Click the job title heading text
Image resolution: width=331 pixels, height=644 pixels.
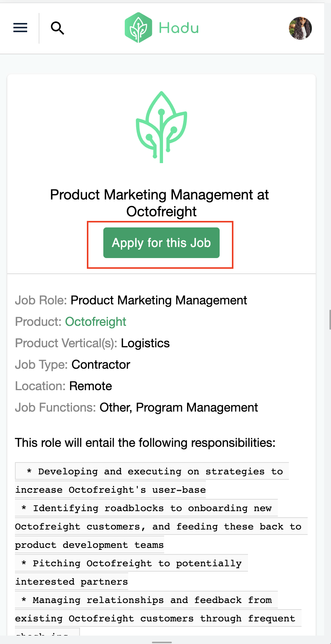click(160, 203)
